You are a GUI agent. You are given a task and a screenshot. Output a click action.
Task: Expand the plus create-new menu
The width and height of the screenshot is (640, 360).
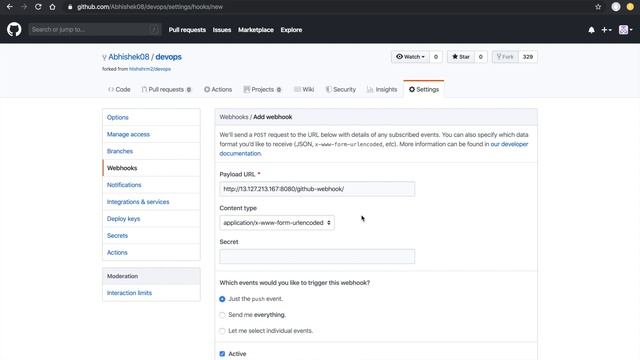607,30
